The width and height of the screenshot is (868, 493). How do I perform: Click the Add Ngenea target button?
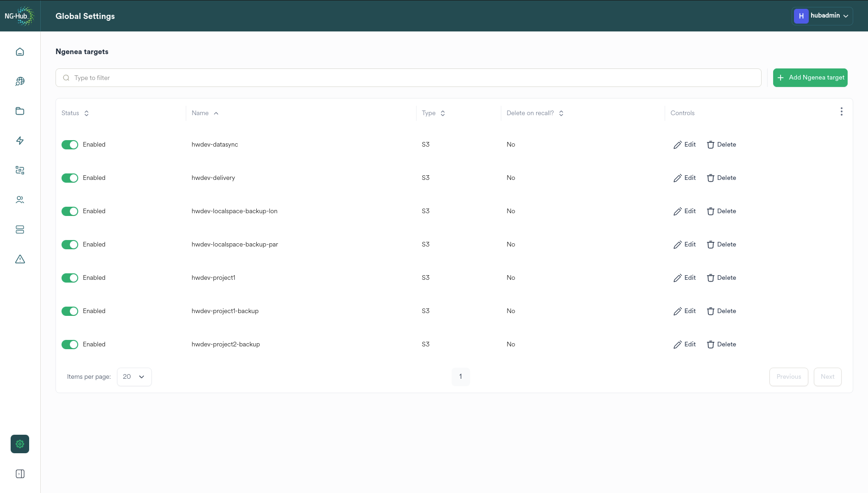tap(810, 77)
